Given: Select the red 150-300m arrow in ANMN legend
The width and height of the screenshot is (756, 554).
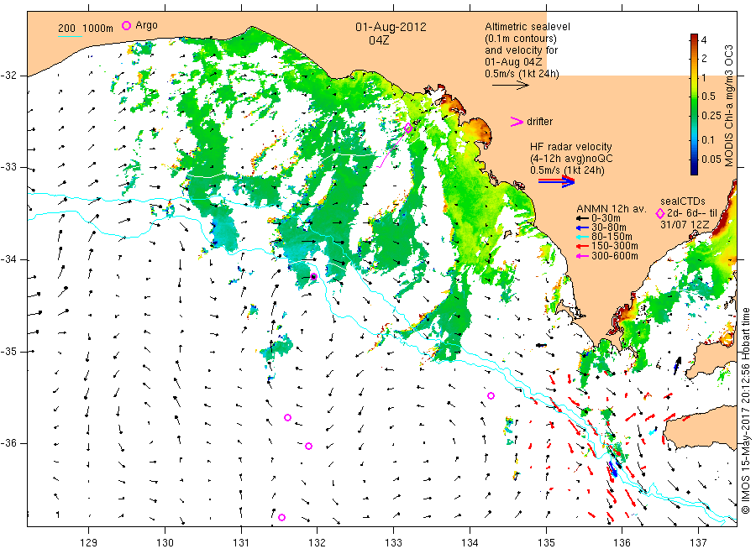Looking at the screenshot, I should pos(582,246).
